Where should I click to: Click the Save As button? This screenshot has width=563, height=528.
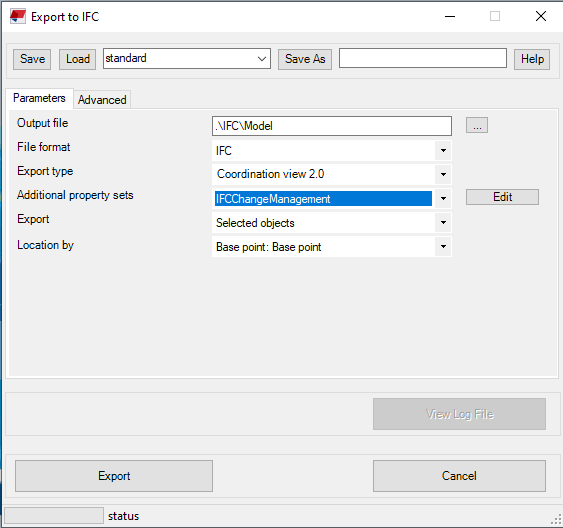tap(305, 59)
